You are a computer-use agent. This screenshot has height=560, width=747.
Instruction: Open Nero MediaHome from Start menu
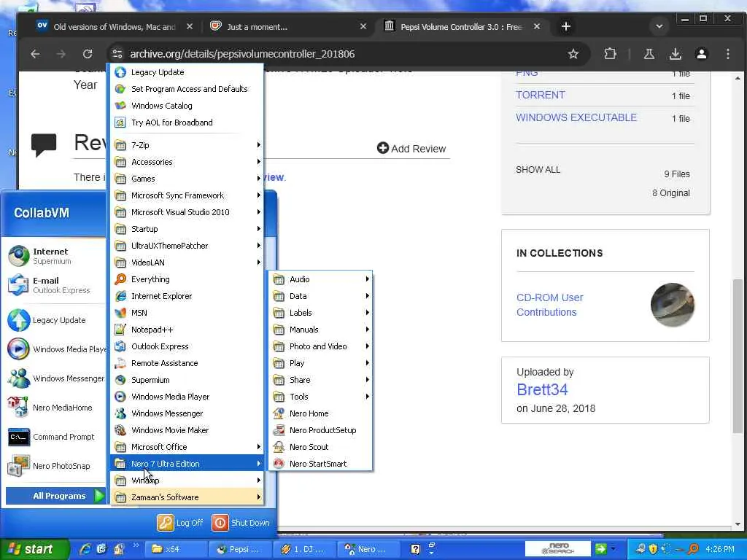pyautogui.click(x=55, y=408)
